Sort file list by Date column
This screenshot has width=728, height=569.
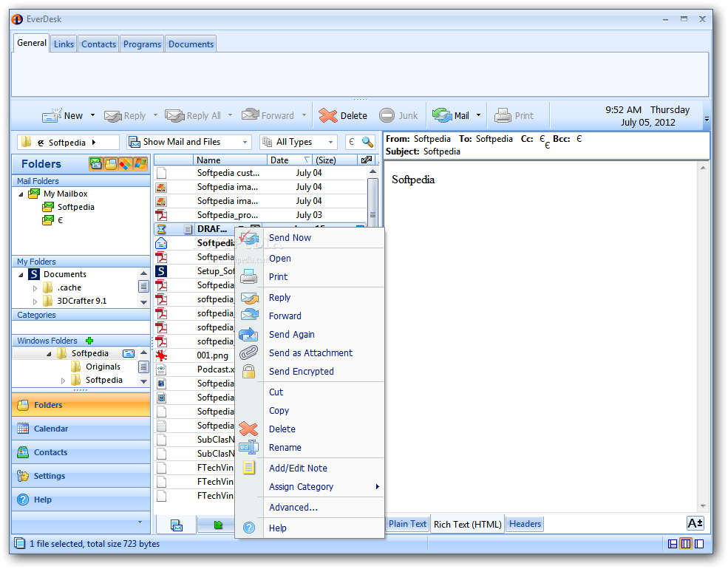coord(290,160)
